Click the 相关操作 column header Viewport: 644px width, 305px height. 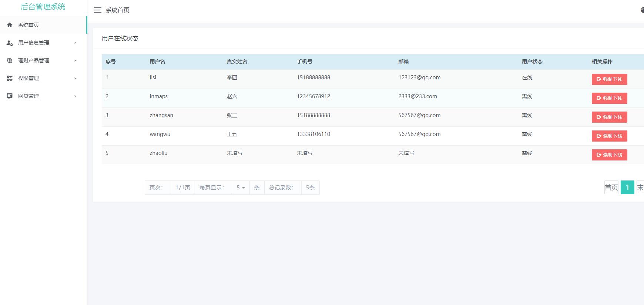602,62
